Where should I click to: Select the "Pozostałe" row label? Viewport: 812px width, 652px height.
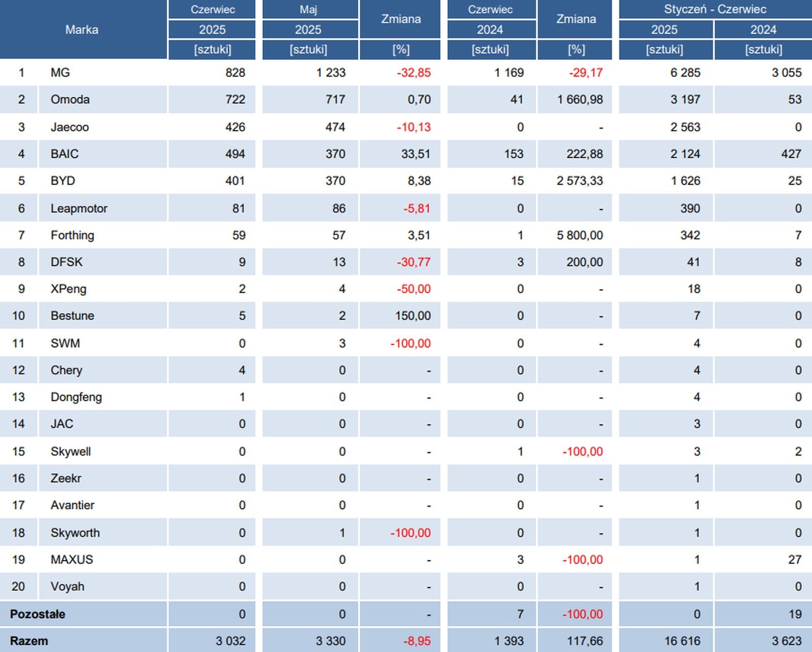(38, 614)
